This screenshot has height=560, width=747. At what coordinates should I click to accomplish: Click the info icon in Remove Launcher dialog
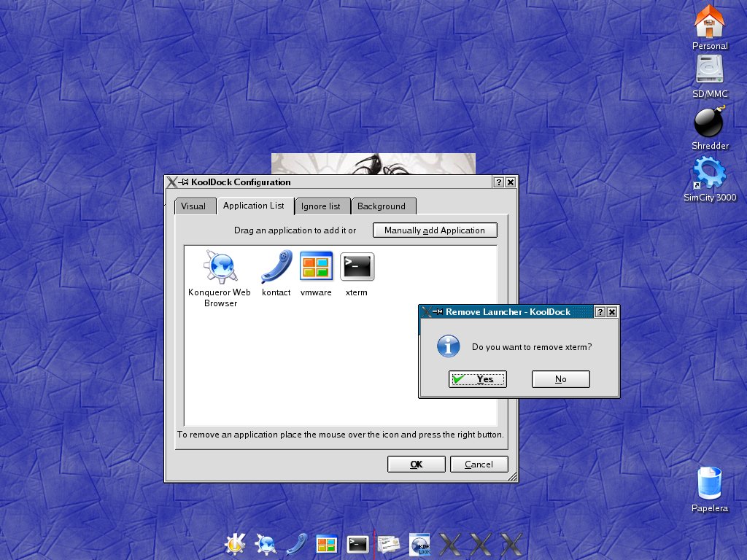tap(449, 346)
